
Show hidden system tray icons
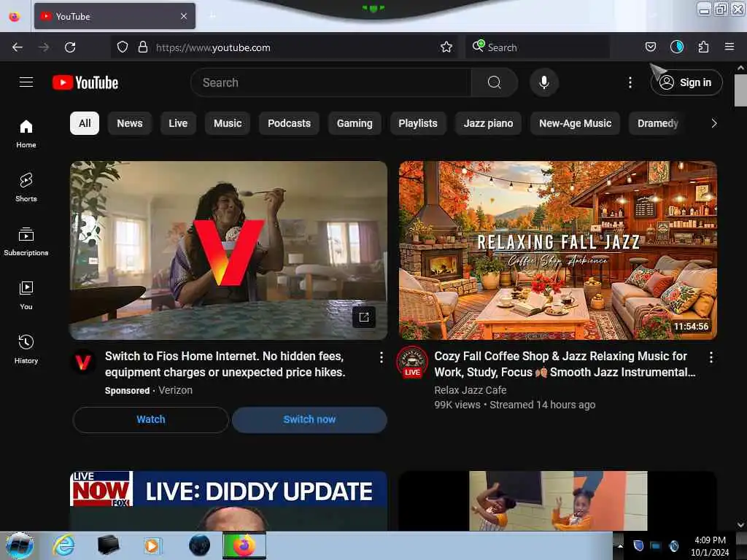[x=620, y=546]
